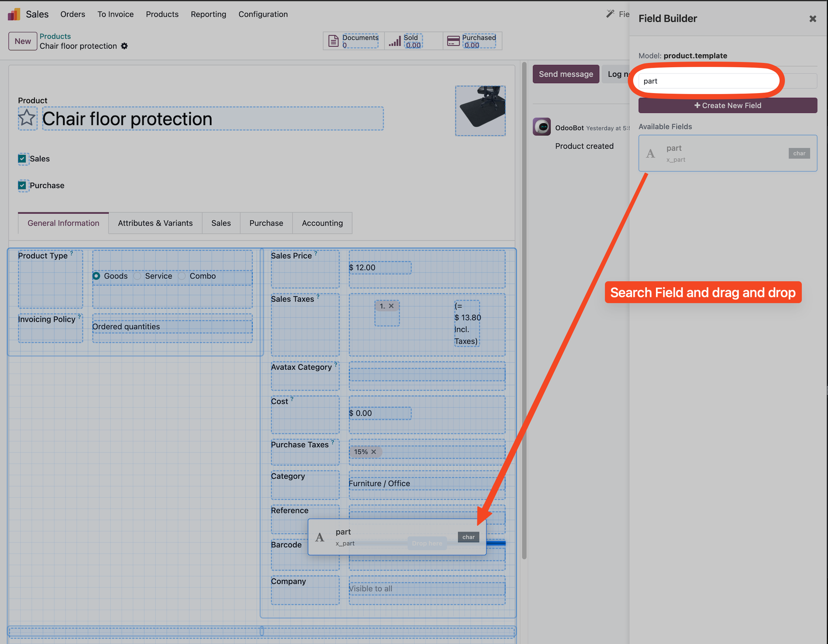Click the favorite star next to Product name
828x644 pixels.
(27, 118)
